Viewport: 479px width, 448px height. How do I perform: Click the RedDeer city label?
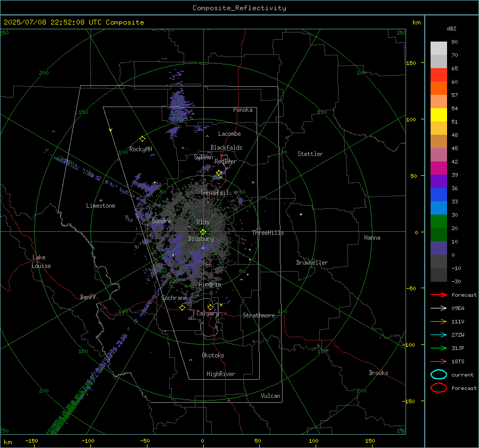226,161
